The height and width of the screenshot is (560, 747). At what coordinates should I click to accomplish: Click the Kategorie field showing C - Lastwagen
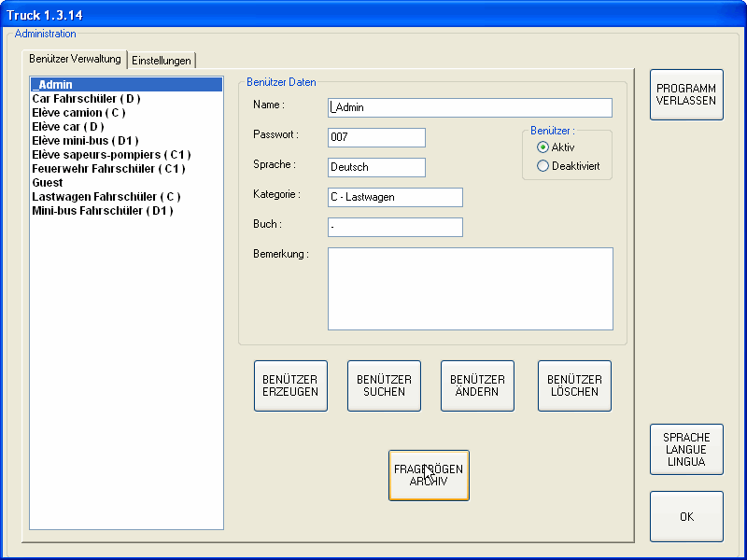tap(395, 197)
